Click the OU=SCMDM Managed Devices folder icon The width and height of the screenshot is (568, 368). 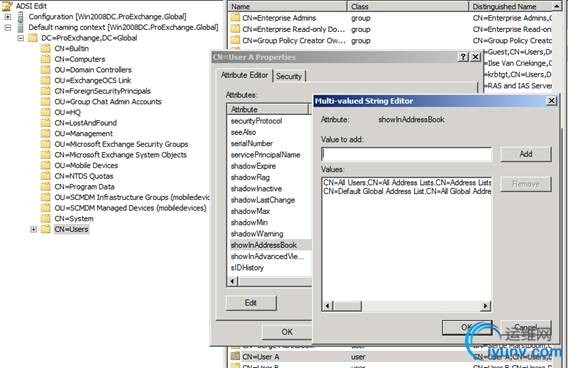point(46,208)
